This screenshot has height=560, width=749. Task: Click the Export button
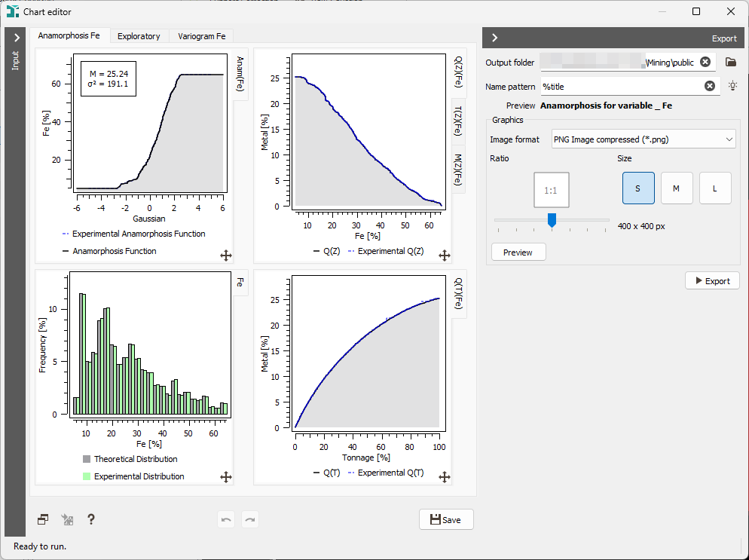click(x=712, y=281)
